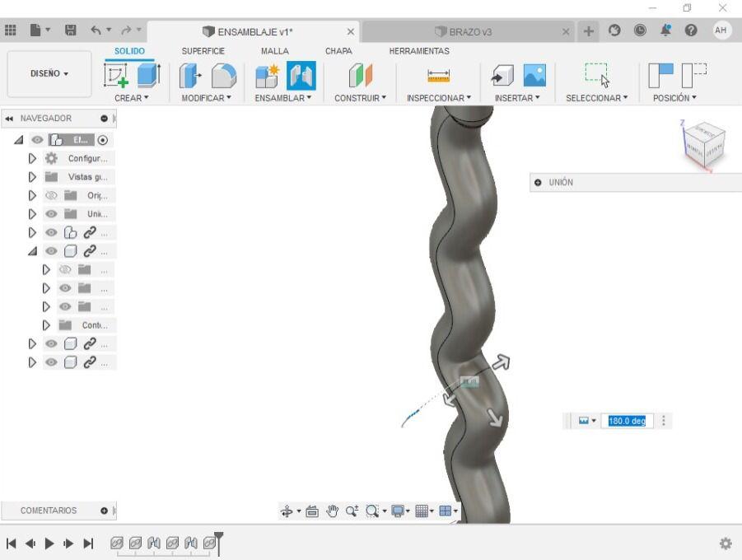Show the hidden Origin folder
This screenshot has height=560, width=742.
[51, 195]
